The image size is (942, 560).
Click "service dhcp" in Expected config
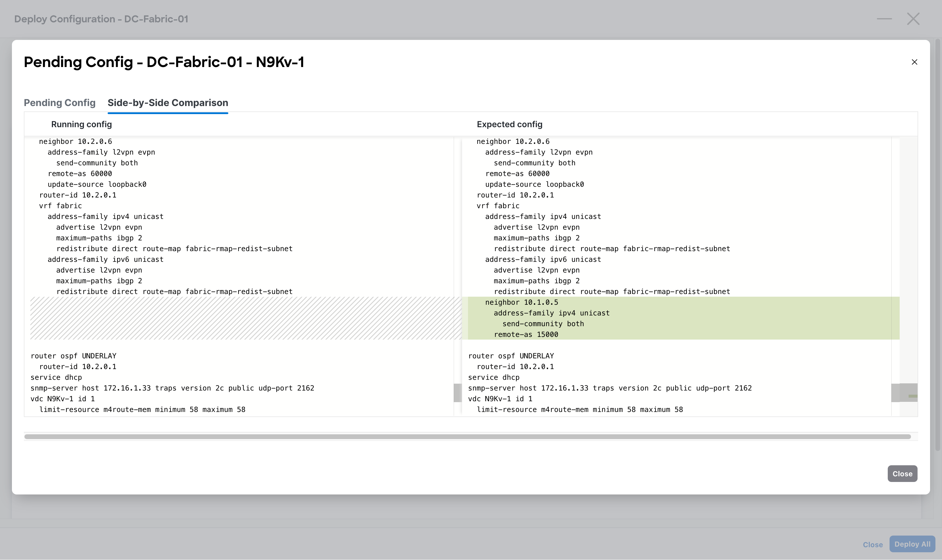tap(494, 377)
